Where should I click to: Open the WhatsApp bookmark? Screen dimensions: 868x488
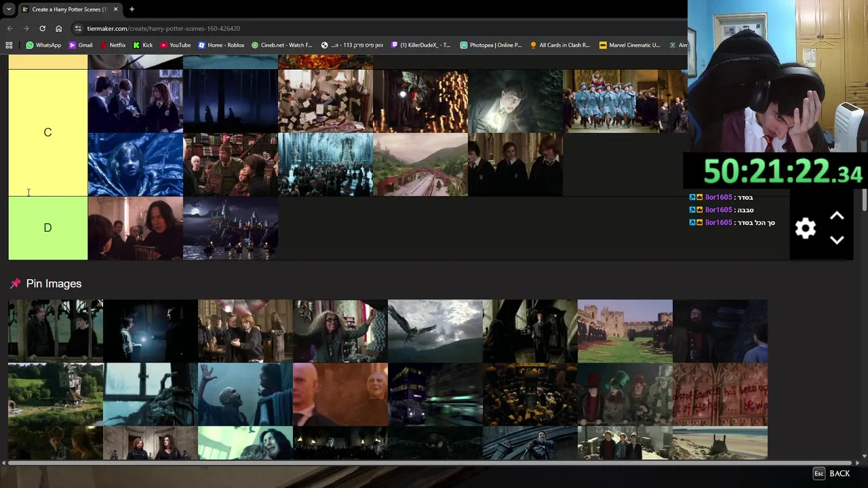click(x=43, y=45)
